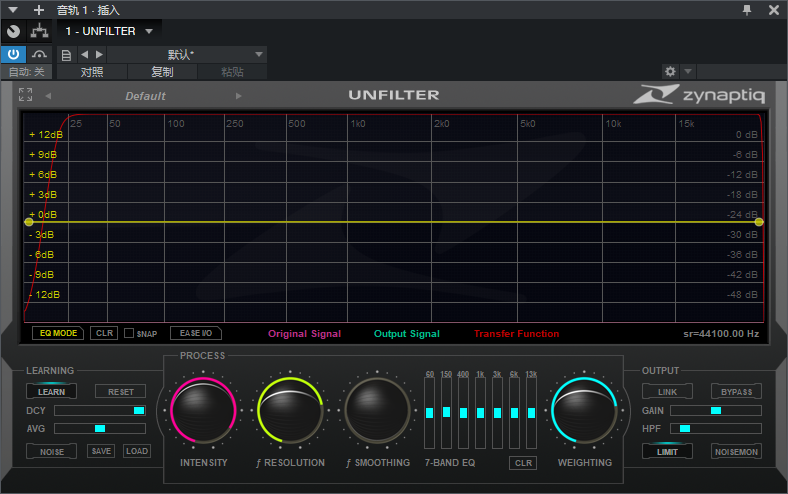Screen dimensions: 788x494
Task: Click the 60 Hz EQ band fader
Action: coord(430,413)
